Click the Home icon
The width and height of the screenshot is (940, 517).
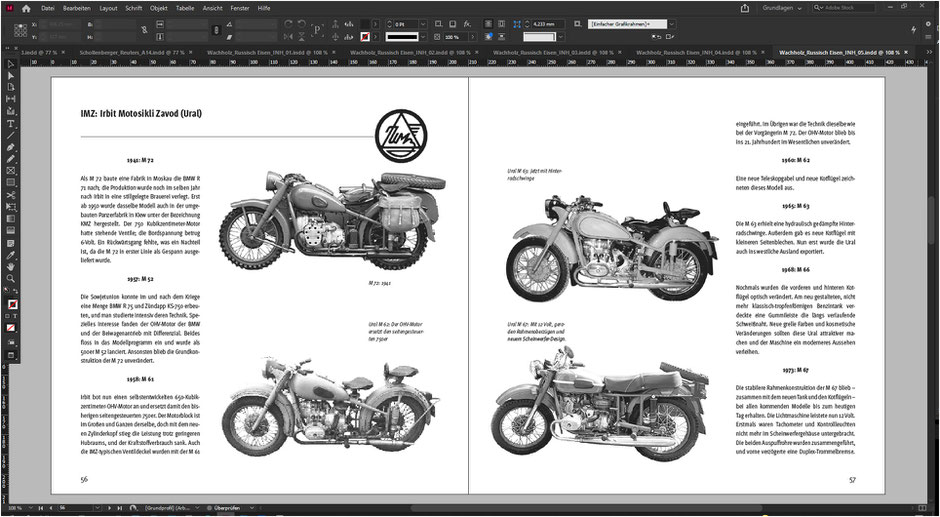[26, 8]
